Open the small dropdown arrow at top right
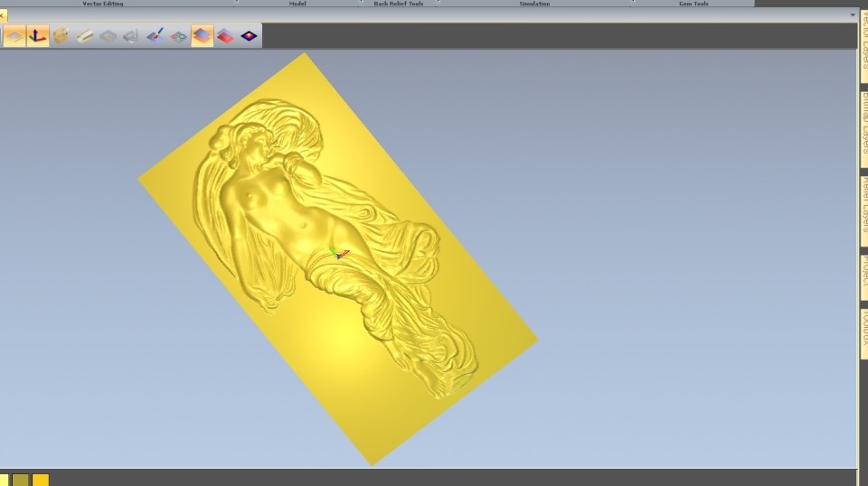This screenshot has height=486, width=868. pos(852,15)
